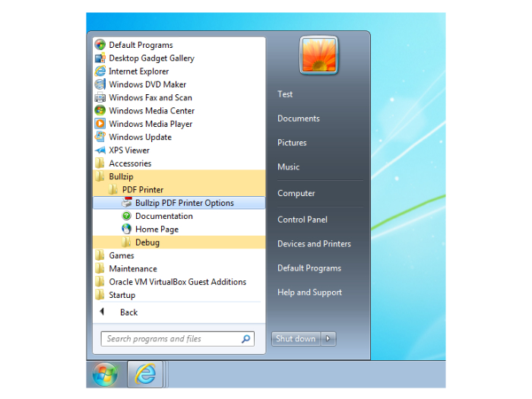Open the Test user folder
The width and height of the screenshot is (532, 399).
tap(285, 94)
